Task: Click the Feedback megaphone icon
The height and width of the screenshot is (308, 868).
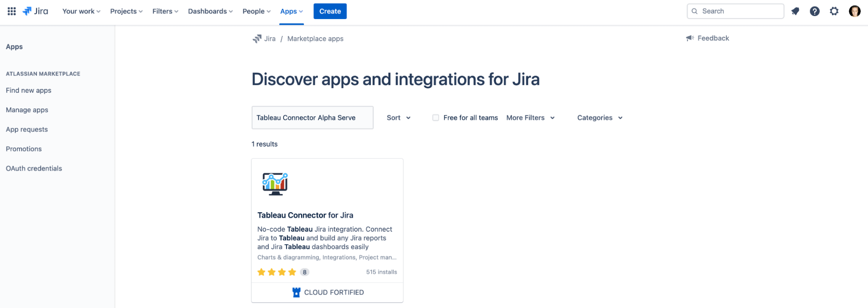Action: tap(690, 38)
